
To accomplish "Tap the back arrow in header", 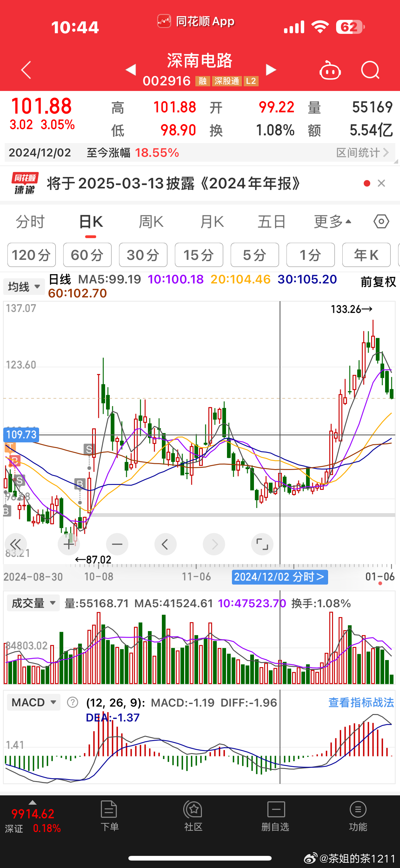I will [26, 70].
